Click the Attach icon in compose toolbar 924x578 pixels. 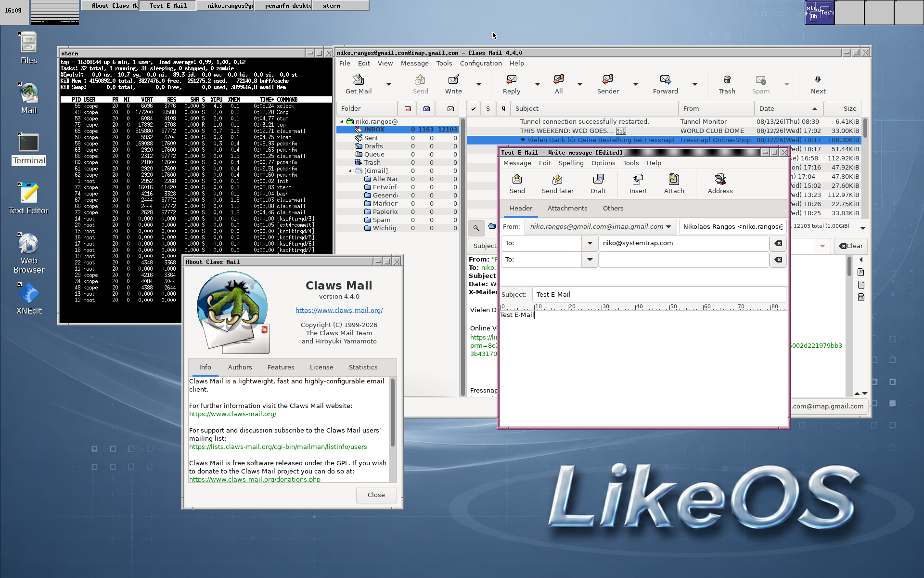[x=674, y=180]
